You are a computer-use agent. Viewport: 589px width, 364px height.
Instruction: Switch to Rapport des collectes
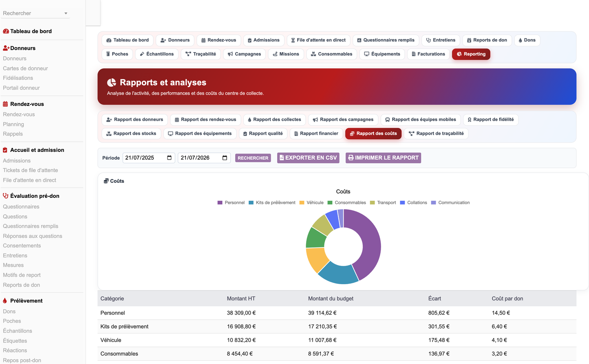[274, 120]
